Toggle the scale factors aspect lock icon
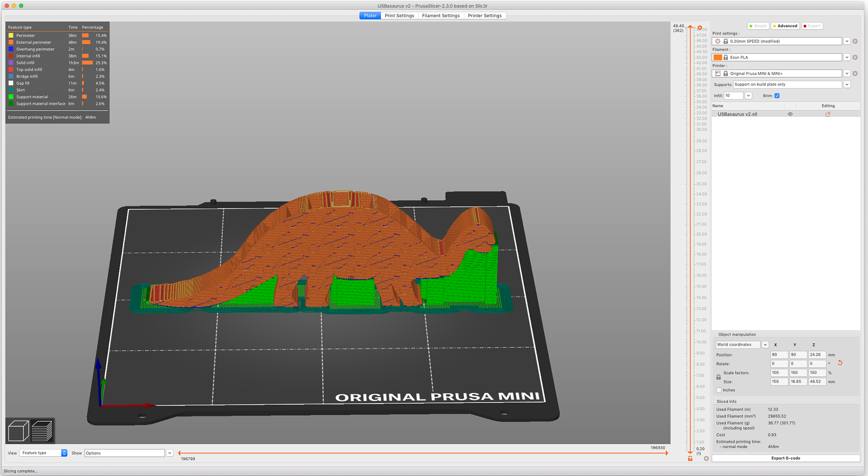The width and height of the screenshot is (868, 476). pyautogui.click(x=718, y=377)
